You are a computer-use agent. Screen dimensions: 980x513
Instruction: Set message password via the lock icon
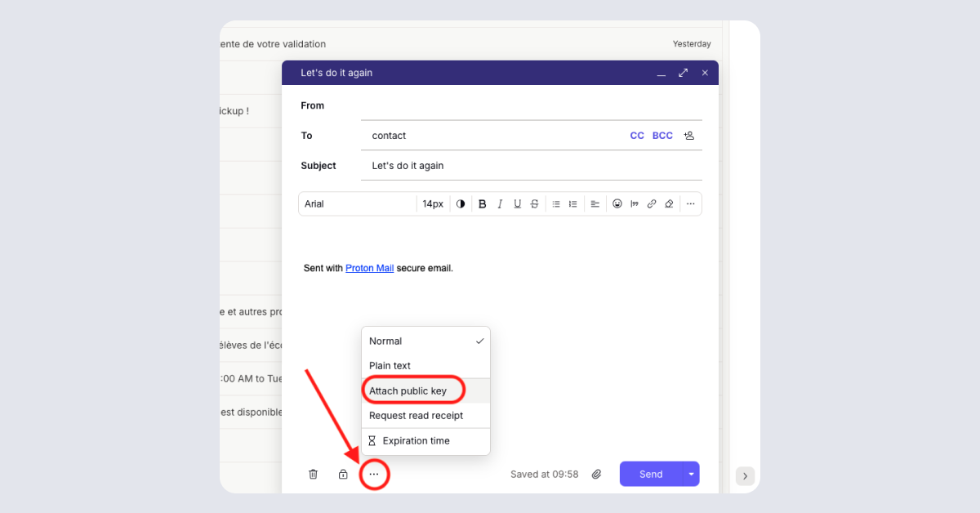tap(343, 474)
